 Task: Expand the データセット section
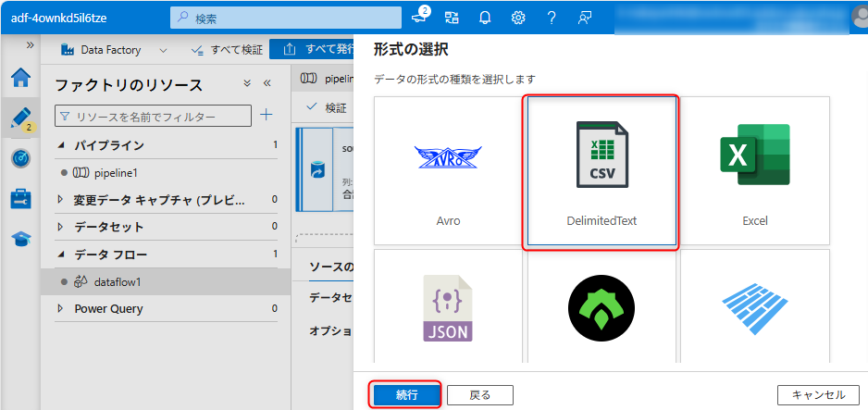60,227
